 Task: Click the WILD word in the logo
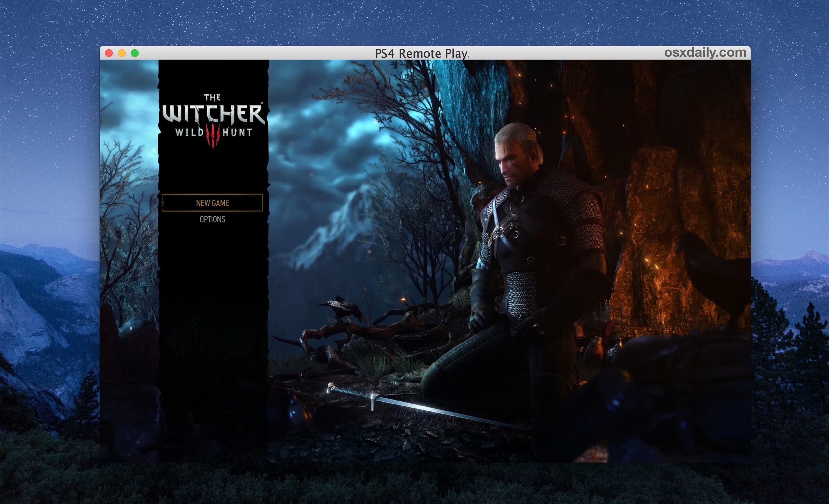click(x=189, y=132)
